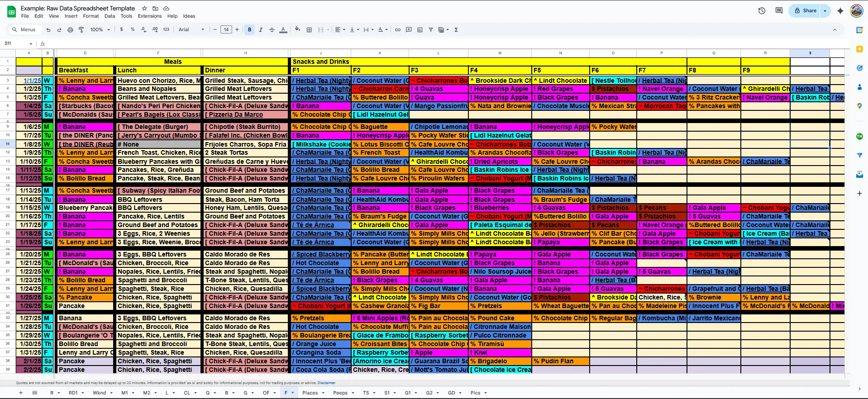This screenshot has width=868, height=399.
Task: Click the paint format icon
Action: click(81, 30)
